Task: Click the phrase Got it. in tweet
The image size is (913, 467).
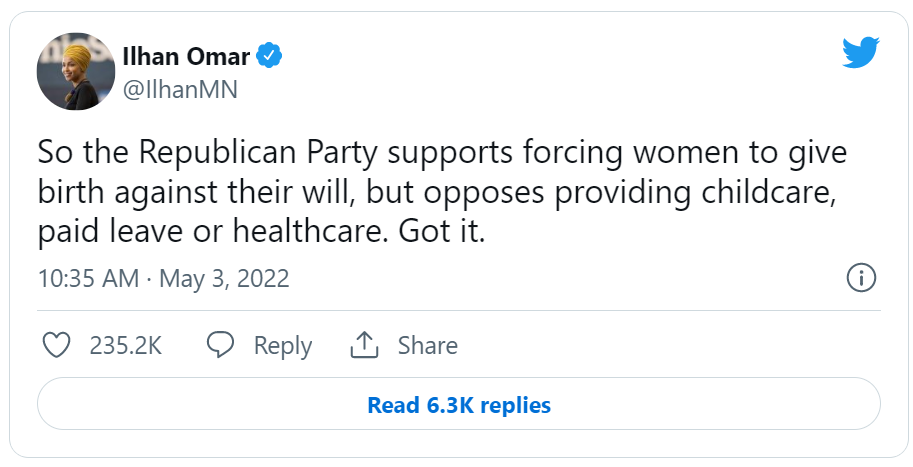Action: click(x=441, y=231)
